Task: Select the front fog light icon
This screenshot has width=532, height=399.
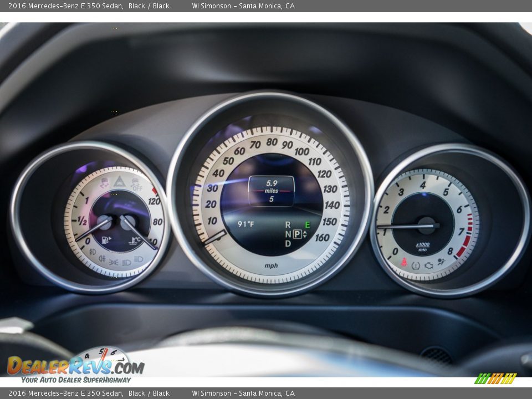Action: tap(93, 252)
